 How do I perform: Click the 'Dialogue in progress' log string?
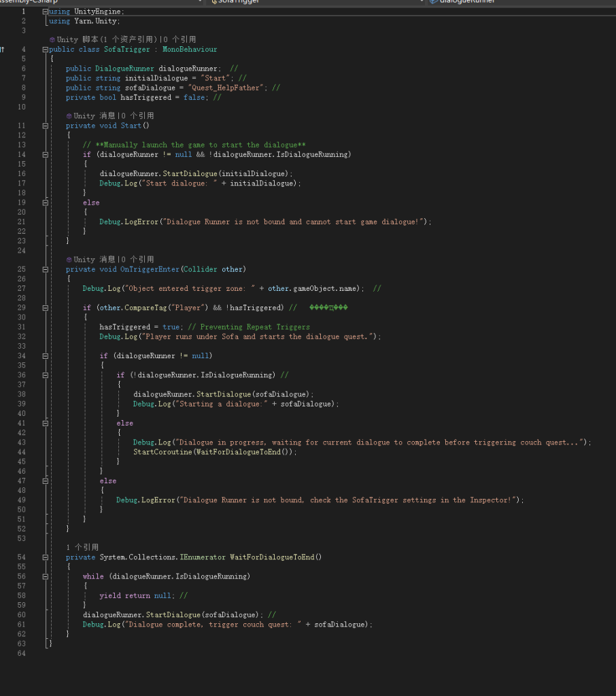pos(379,442)
